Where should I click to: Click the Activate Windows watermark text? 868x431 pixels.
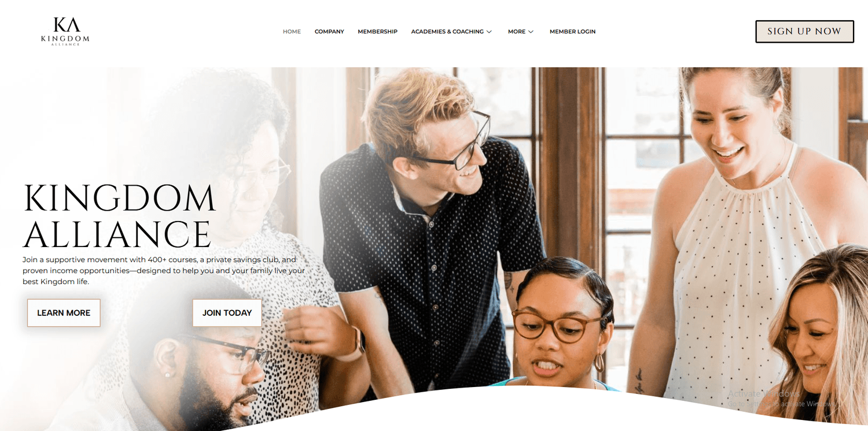tap(781, 399)
